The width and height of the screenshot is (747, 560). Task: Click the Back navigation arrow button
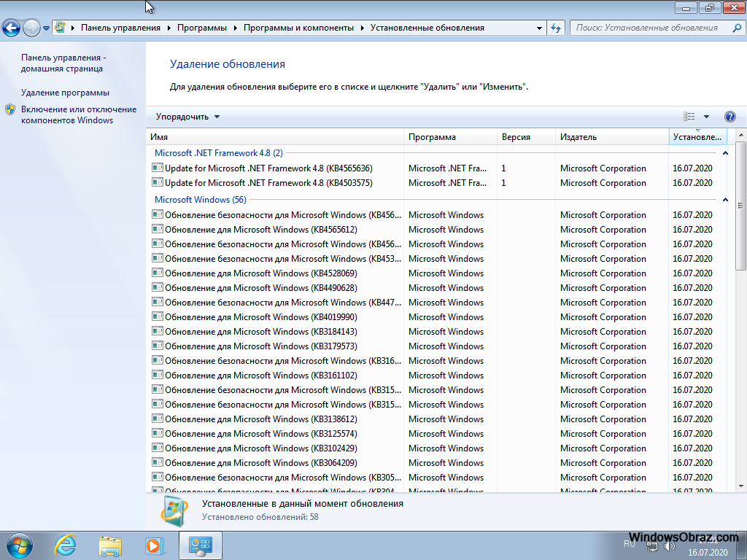pyautogui.click(x=11, y=28)
